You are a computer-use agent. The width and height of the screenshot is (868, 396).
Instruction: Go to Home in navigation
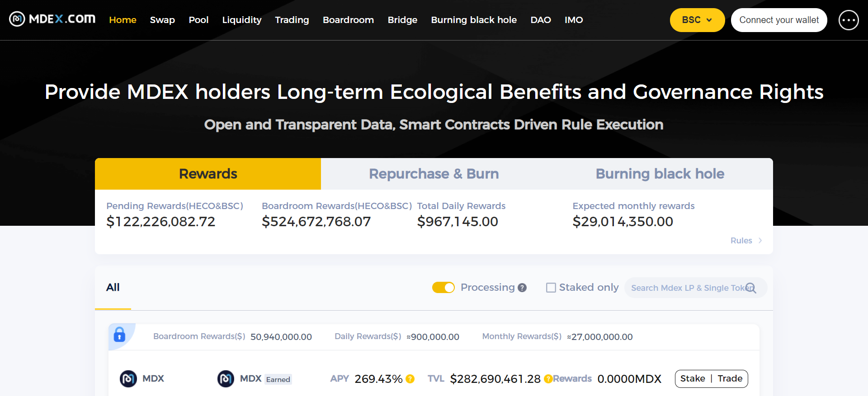[x=123, y=20]
